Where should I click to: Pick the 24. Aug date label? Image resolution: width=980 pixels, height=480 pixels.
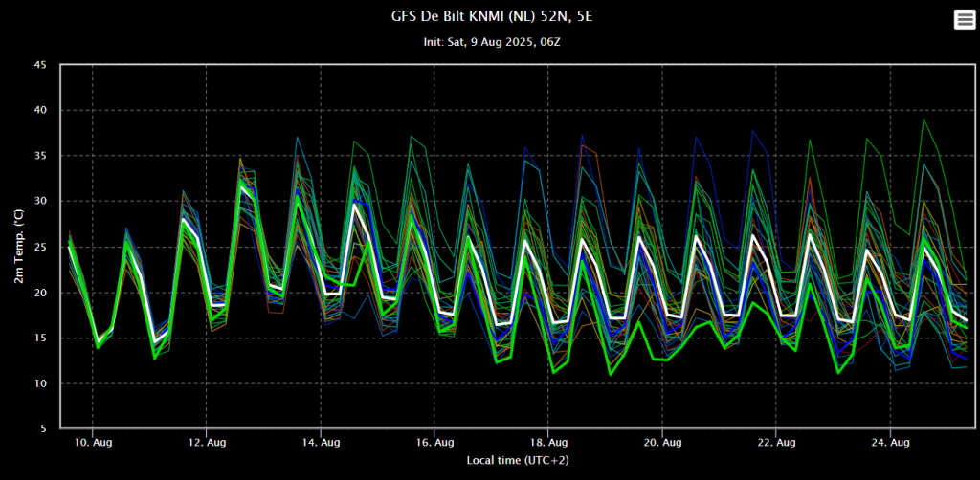pos(890,442)
